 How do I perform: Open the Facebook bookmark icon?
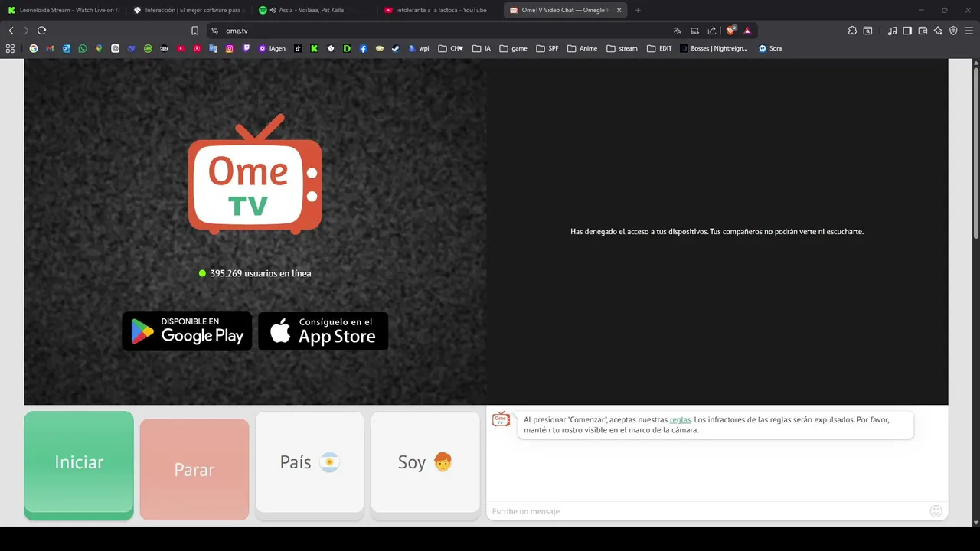364,48
